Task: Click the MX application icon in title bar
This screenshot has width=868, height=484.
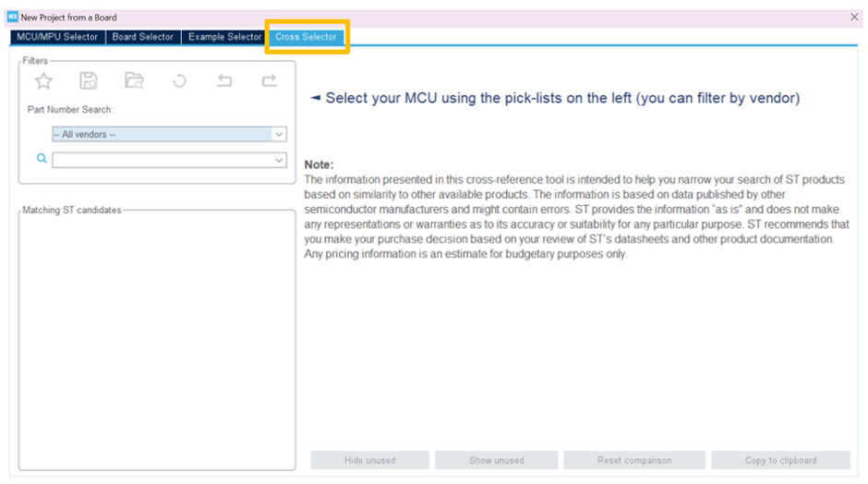Action: pos(12,18)
